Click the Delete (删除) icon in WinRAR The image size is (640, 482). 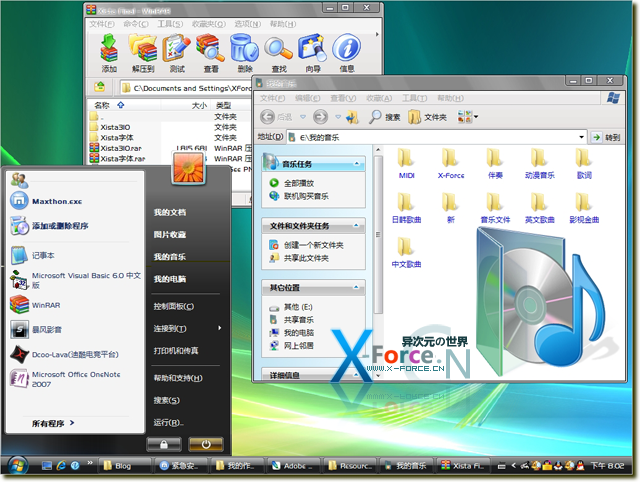click(244, 53)
